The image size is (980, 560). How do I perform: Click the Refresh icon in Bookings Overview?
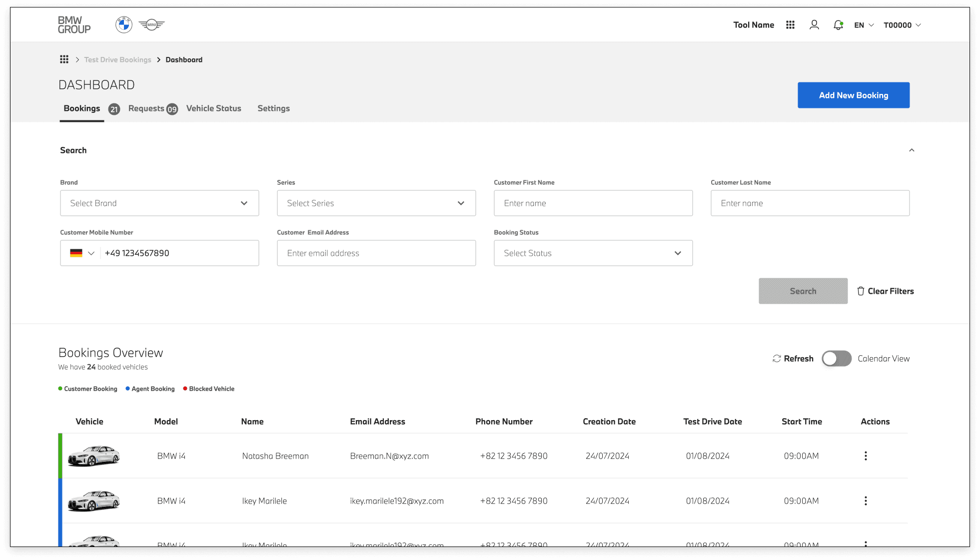(x=777, y=359)
